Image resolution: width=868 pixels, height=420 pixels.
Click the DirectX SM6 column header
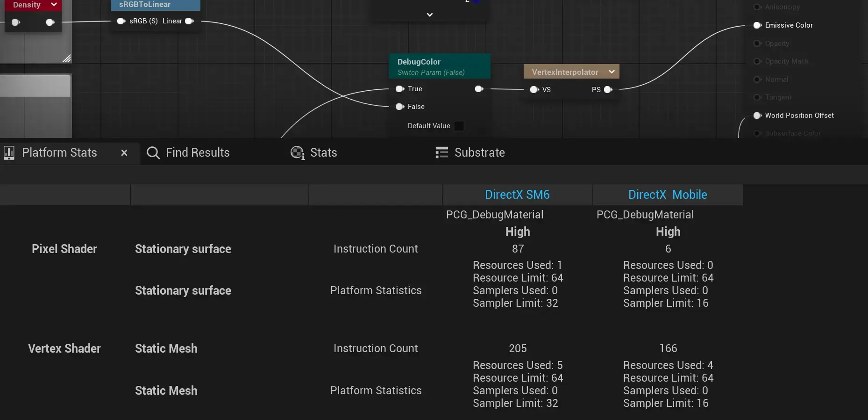[517, 195]
